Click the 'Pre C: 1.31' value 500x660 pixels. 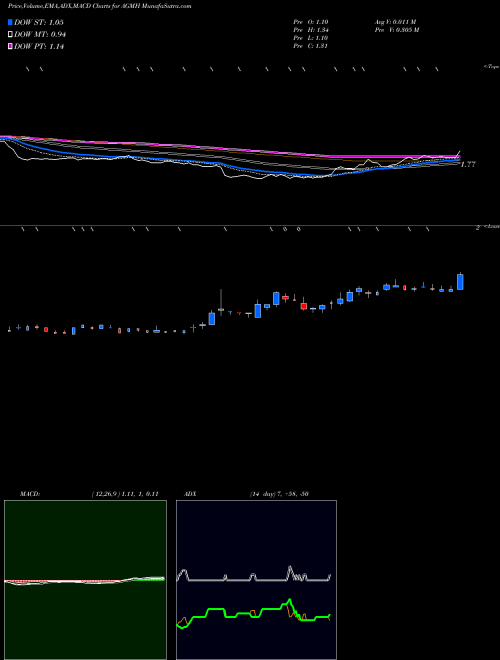tap(311, 46)
